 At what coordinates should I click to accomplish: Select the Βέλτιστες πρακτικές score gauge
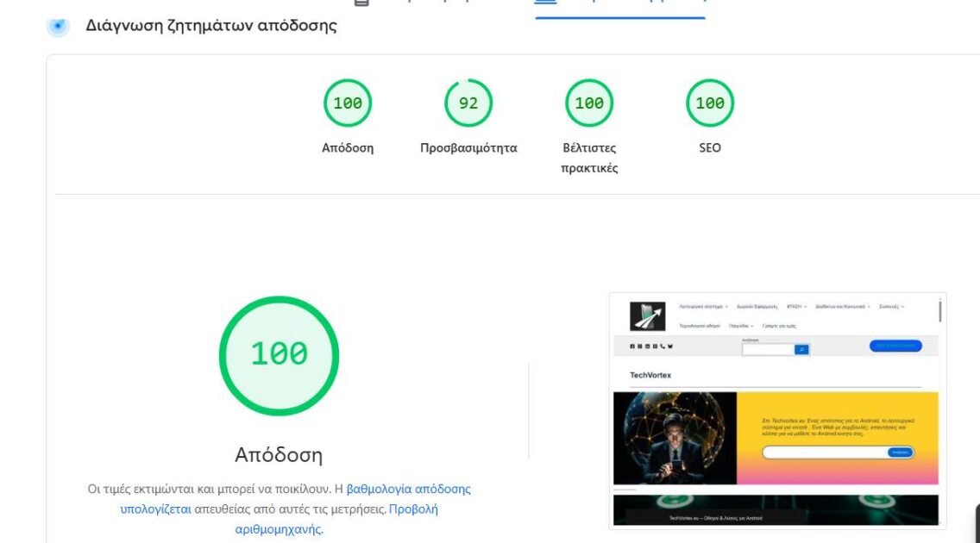[588, 103]
